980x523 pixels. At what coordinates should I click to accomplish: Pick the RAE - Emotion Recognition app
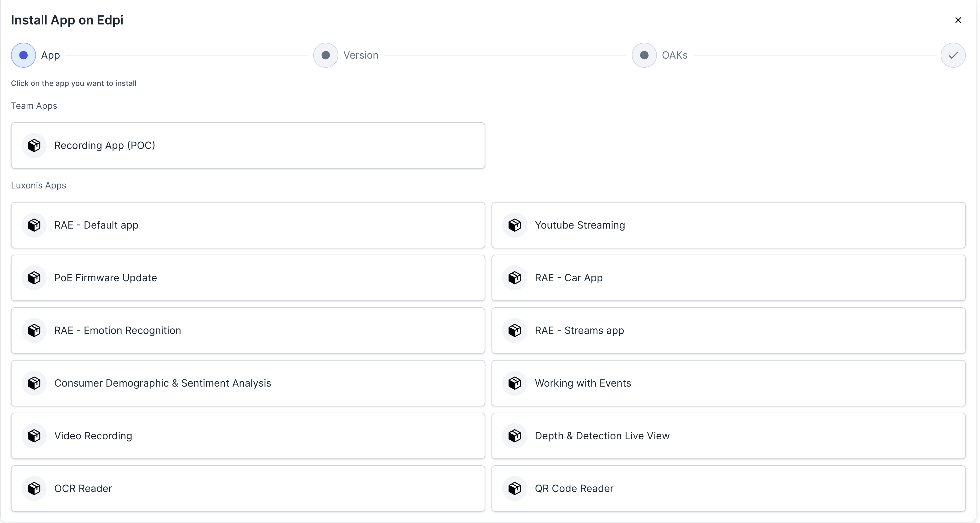248,331
